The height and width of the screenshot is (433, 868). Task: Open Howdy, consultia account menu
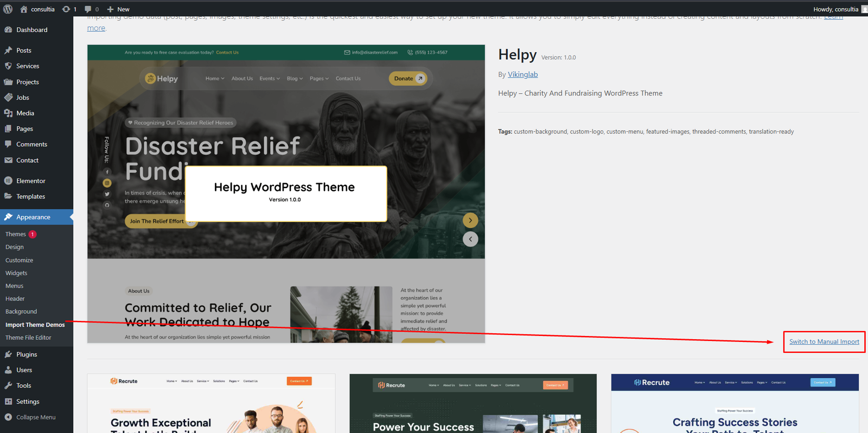point(840,9)
